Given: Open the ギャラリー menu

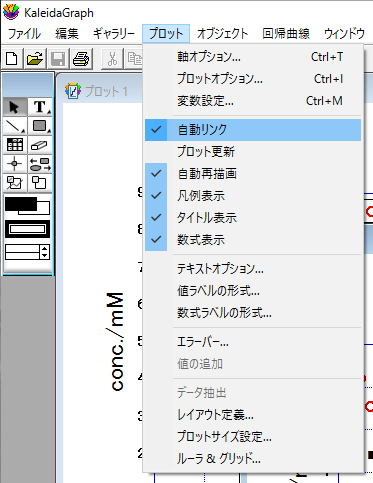Looking at the screenshot, I should (113, 34).
